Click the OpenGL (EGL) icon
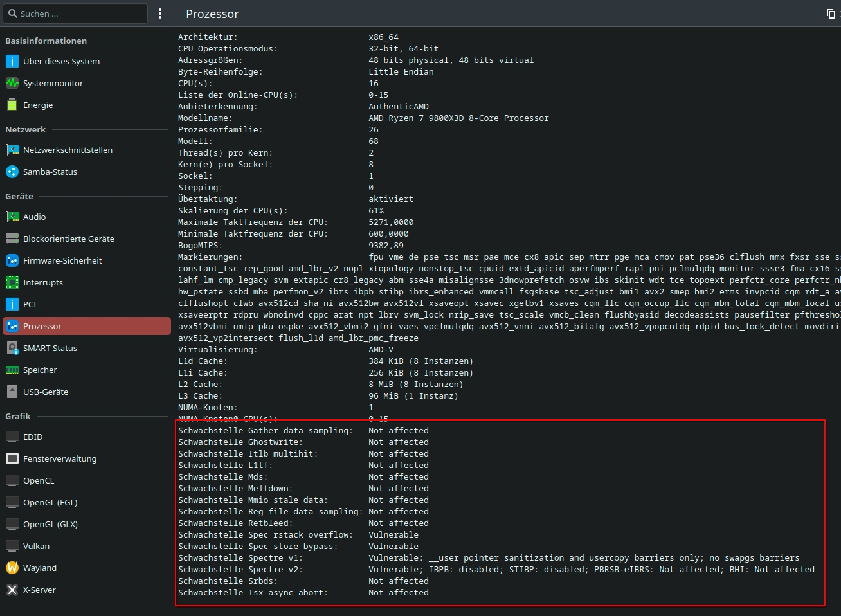The image size is (841, 616). pos(12,502)
